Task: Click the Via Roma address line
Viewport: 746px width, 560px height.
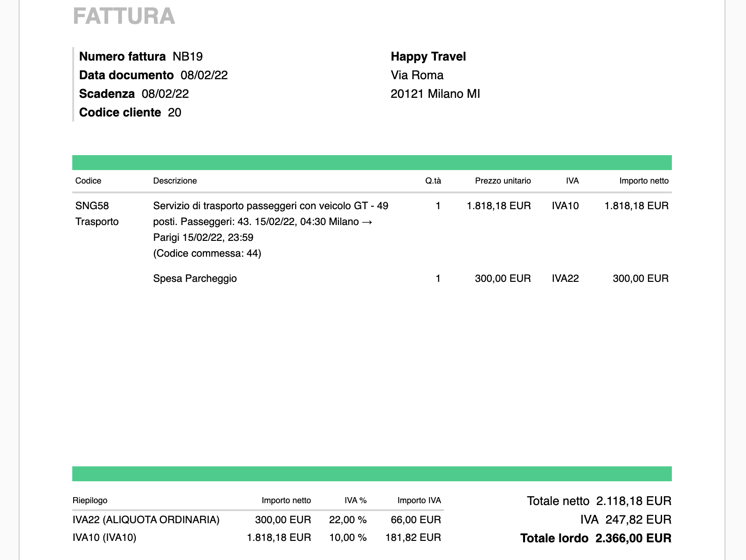Action: click(417, 75)
